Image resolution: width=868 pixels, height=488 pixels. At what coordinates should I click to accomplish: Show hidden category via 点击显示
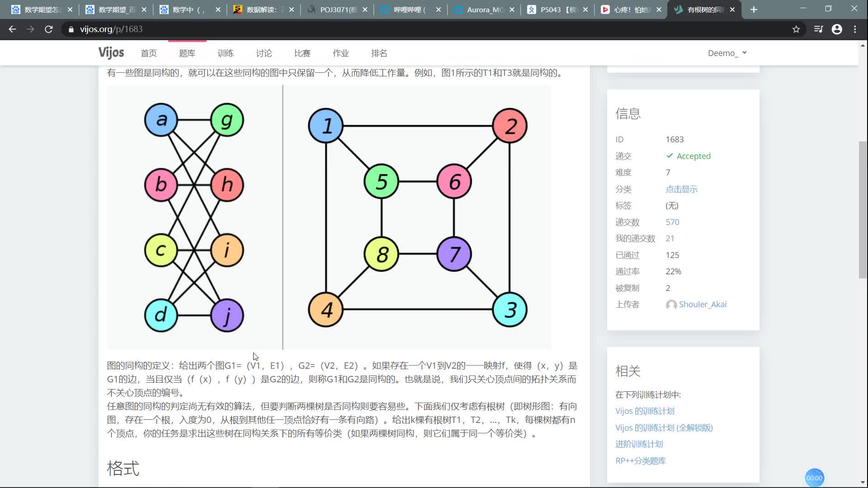[x=681, y=189]
